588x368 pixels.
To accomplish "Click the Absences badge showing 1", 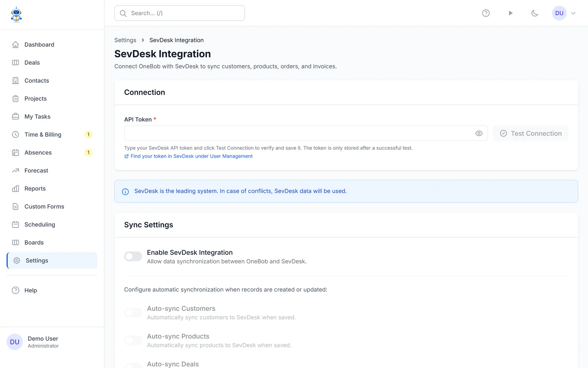I will click(88, 153).
